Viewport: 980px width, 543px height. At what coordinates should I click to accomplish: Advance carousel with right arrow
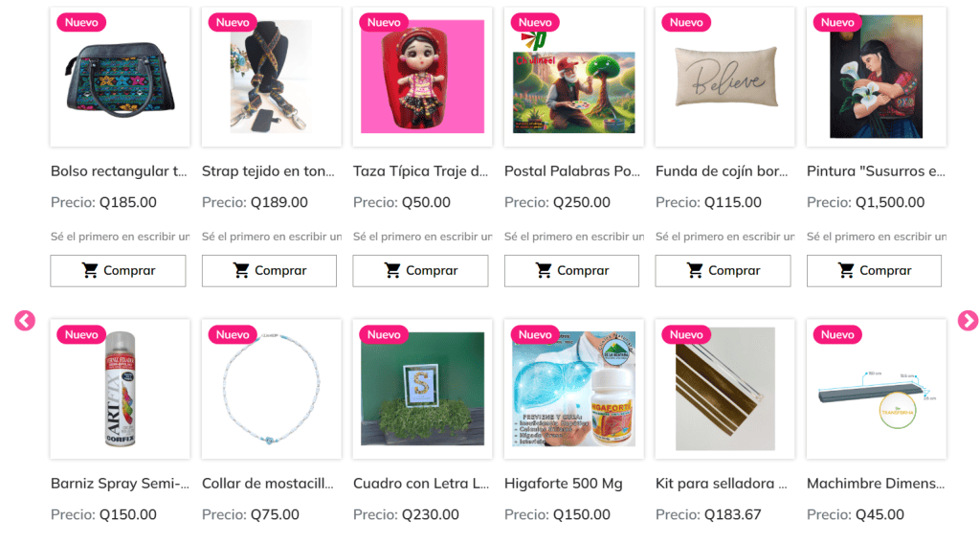968,321
